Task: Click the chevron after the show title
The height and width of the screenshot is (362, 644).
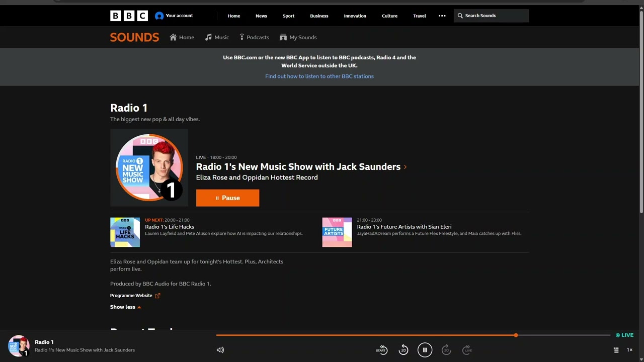Action: tap(405, 167)
